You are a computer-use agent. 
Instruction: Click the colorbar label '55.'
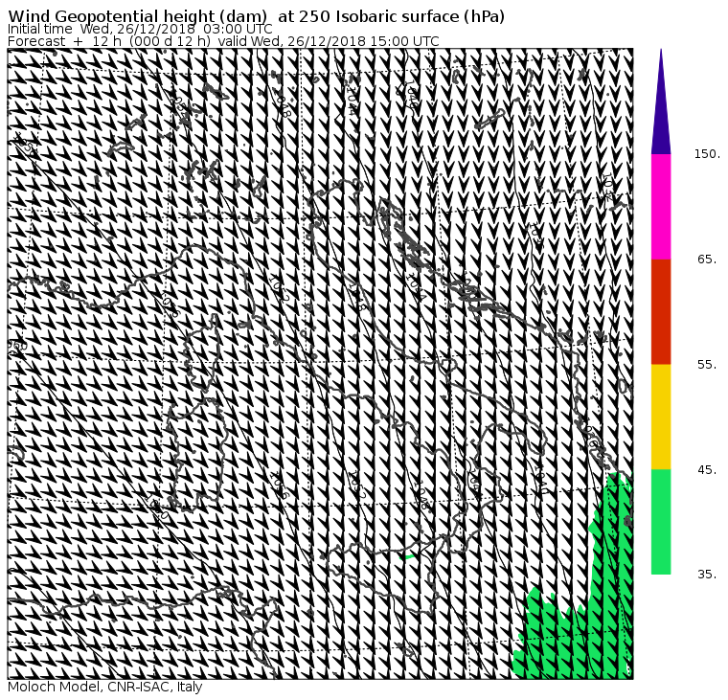coord(707,365)
